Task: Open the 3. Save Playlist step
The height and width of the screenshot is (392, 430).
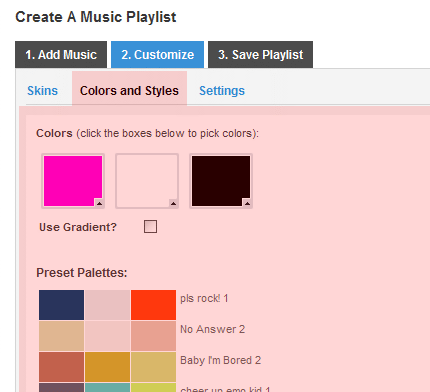Action: coord(260,55)
